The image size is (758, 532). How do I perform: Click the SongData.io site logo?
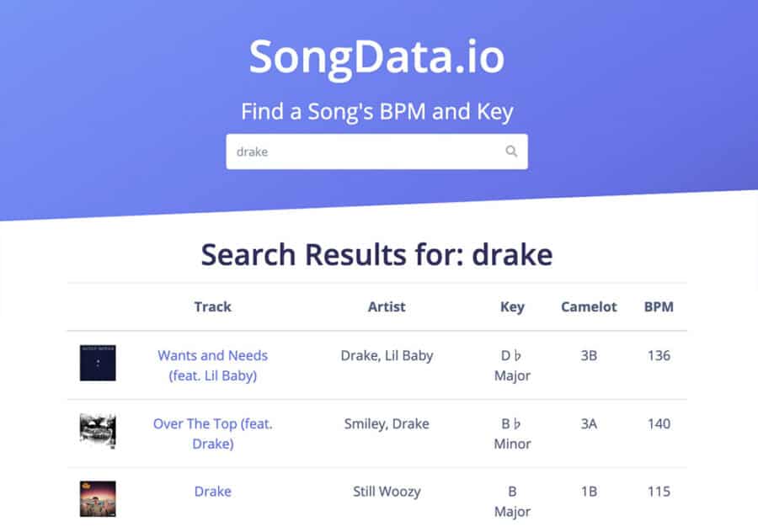(377, 57)
